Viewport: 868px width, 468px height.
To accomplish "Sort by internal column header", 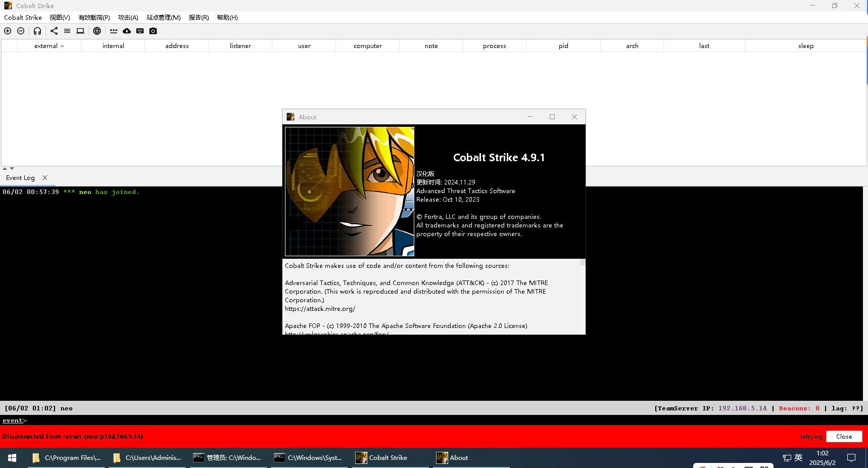I will point(113,45).
